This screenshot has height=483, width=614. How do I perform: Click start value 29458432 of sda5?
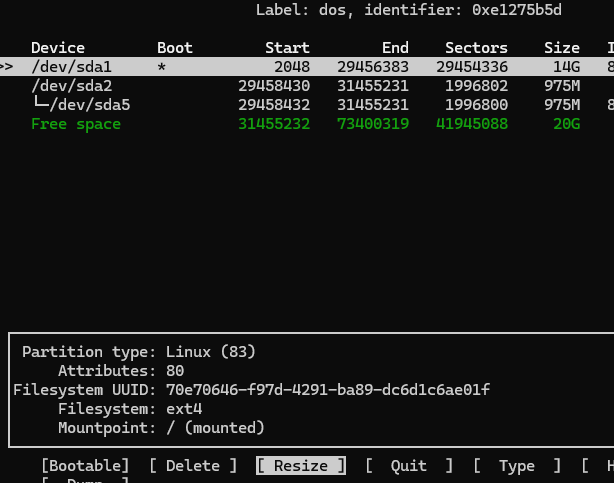tap(274, 105)
